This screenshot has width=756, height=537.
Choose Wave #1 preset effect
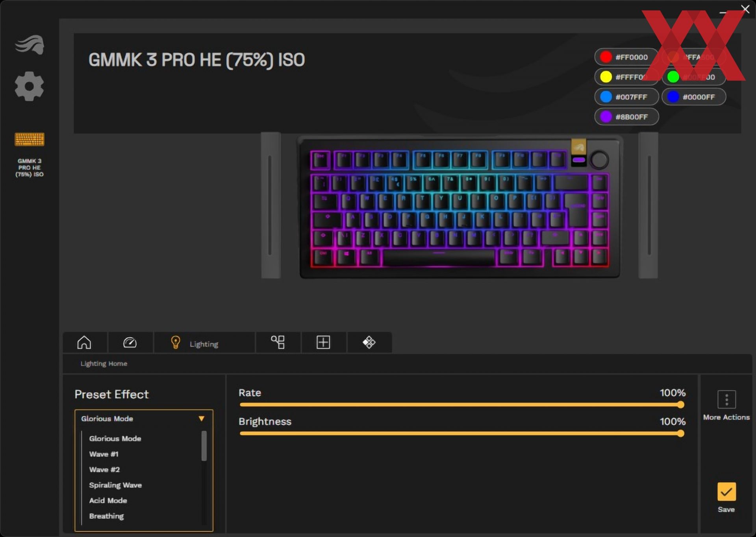(x=104, y=454)
